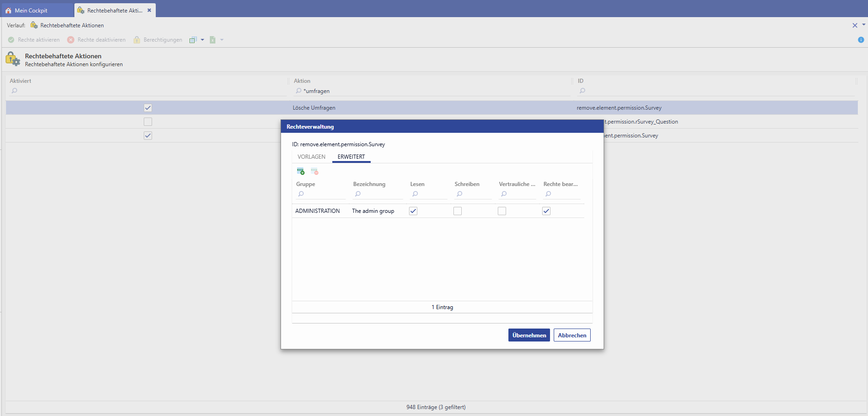The height and width of the screenshot is (416, 868).
Task: Click the Gruppe column filter field
Action: coord(324,194)
